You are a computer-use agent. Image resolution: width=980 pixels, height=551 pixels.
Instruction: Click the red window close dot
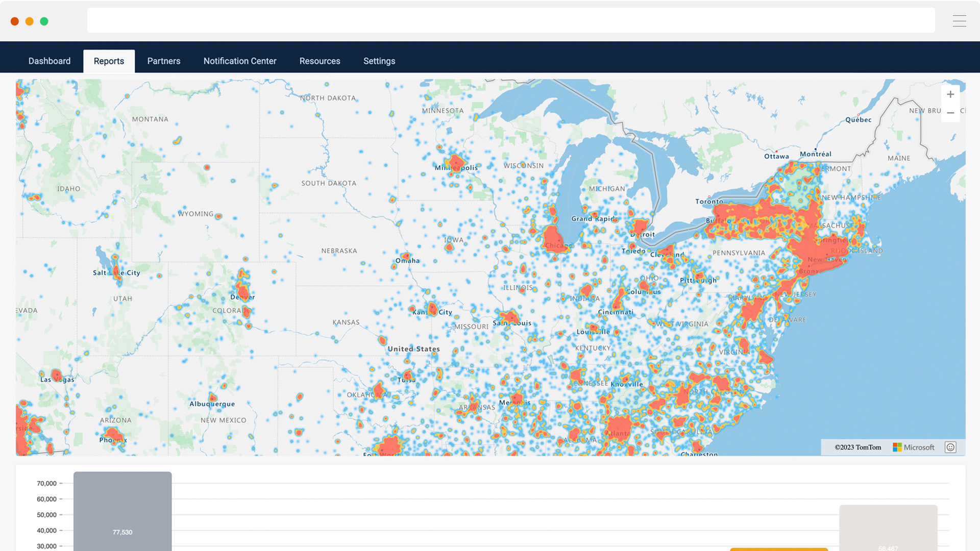(15, 21)
